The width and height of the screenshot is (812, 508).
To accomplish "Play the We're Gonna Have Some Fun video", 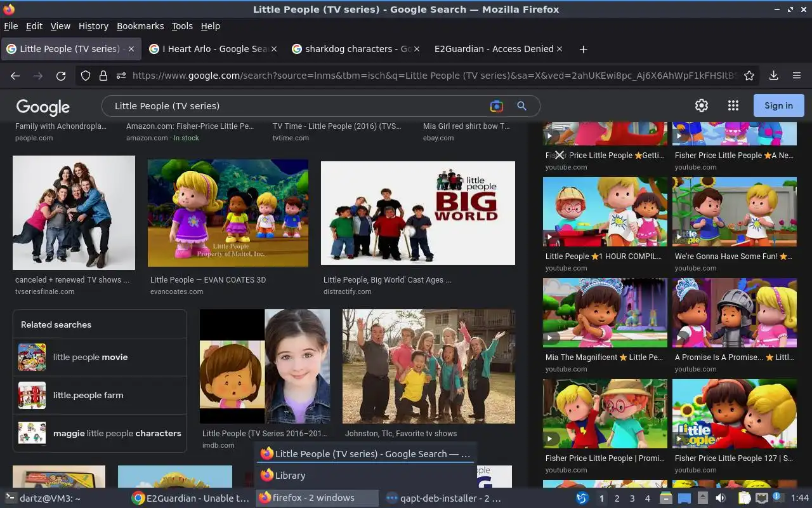I will [735, 211].
